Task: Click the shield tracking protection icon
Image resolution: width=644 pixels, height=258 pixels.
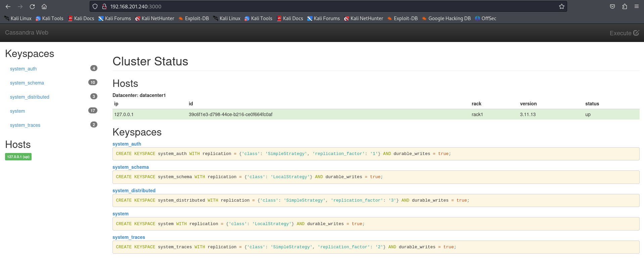Action: [x=95, y=6]
